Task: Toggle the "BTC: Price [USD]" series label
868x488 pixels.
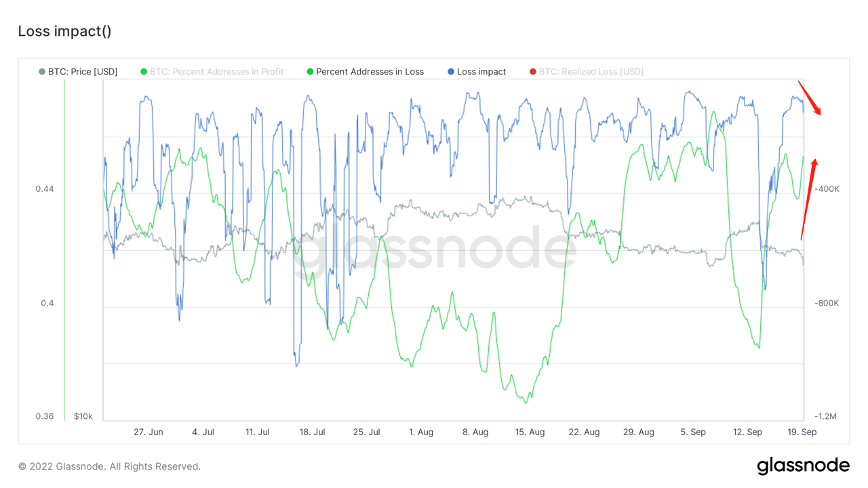Action: pyautogui.click(x=83, y=72)
